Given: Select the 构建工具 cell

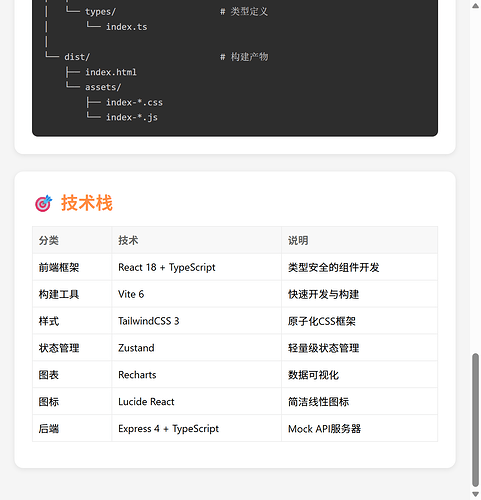Looking at the screenshot, I should point(72,294).
